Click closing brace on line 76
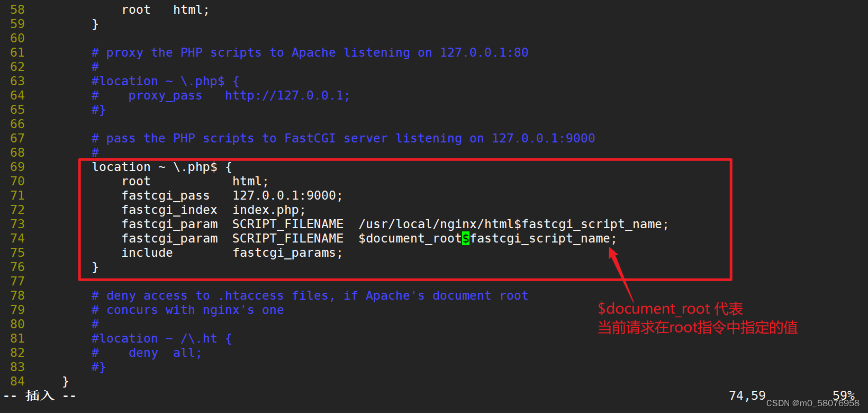This screenshot has width=868, height=413. 95,267
